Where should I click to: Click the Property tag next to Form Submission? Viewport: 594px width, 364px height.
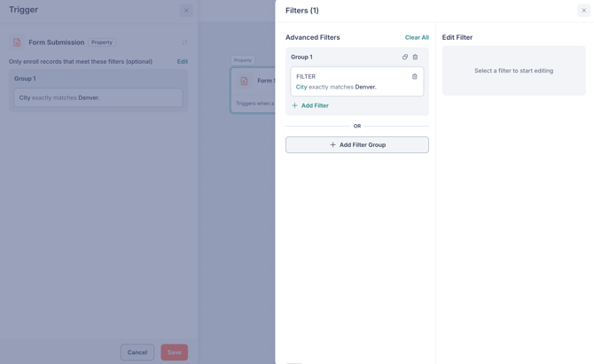pyautogui.click(x=102, y=43)
